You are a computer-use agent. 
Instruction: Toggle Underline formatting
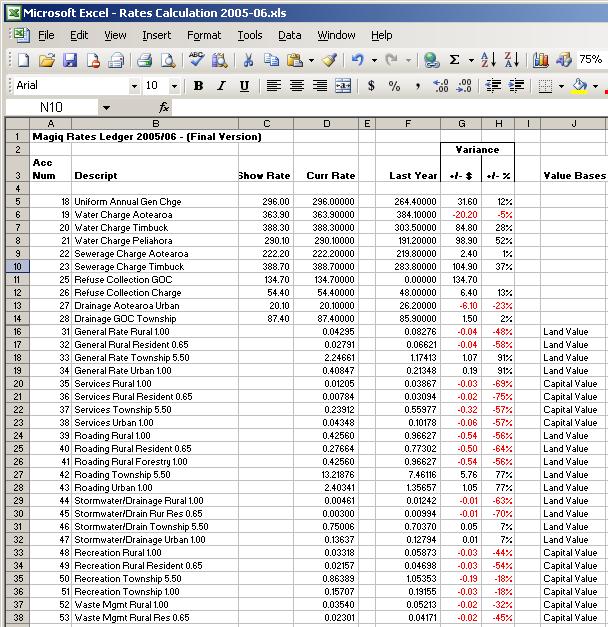click(x=244, y=86)
